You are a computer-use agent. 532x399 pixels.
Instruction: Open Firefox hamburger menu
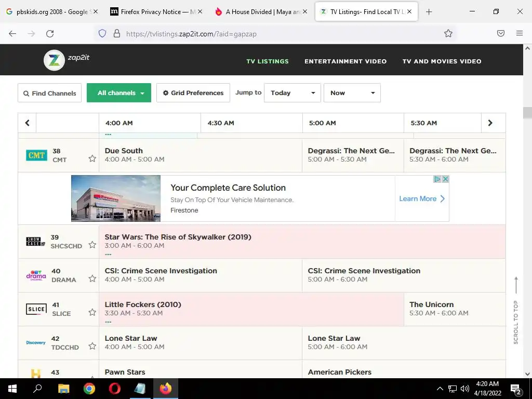click(520, 33)
